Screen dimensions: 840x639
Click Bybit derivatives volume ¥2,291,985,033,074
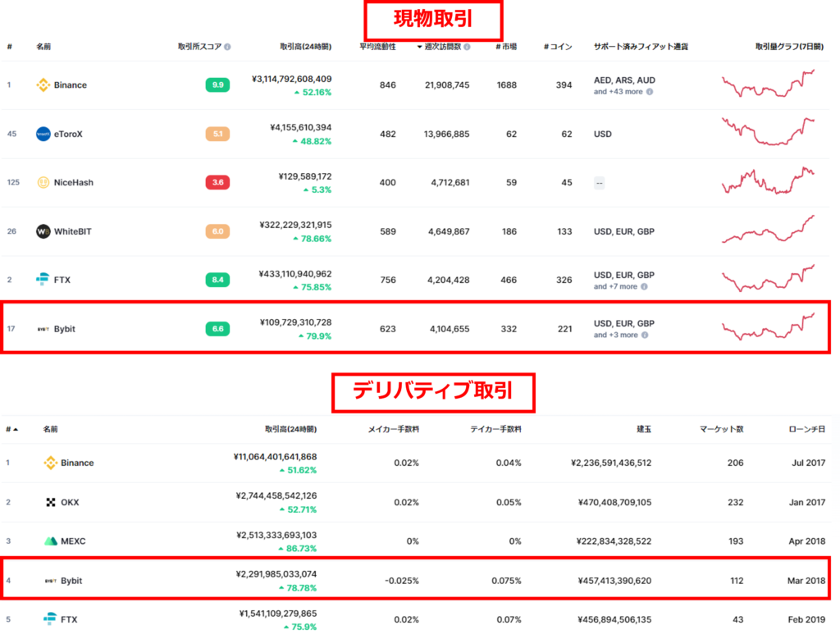pyautogui.click(x=276, y=574)
